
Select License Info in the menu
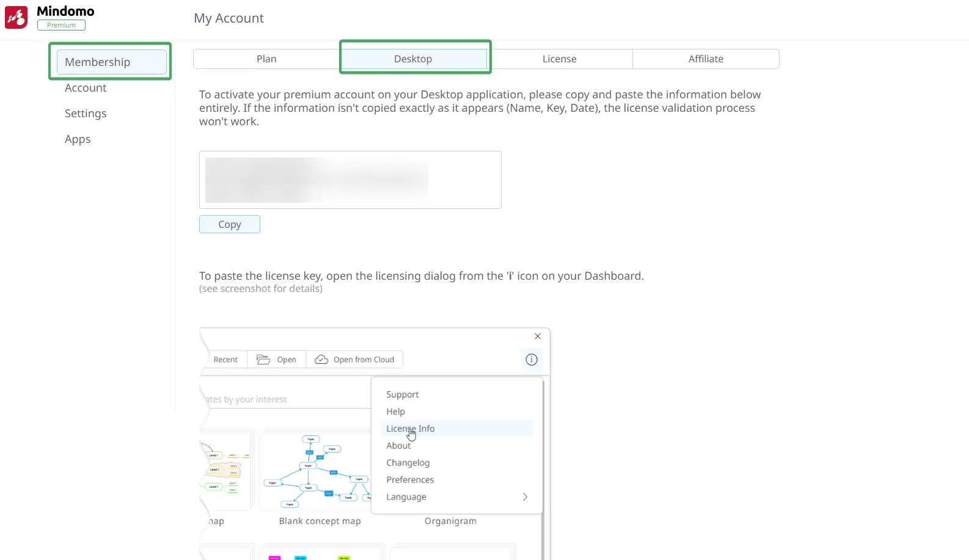pos(411,429)
